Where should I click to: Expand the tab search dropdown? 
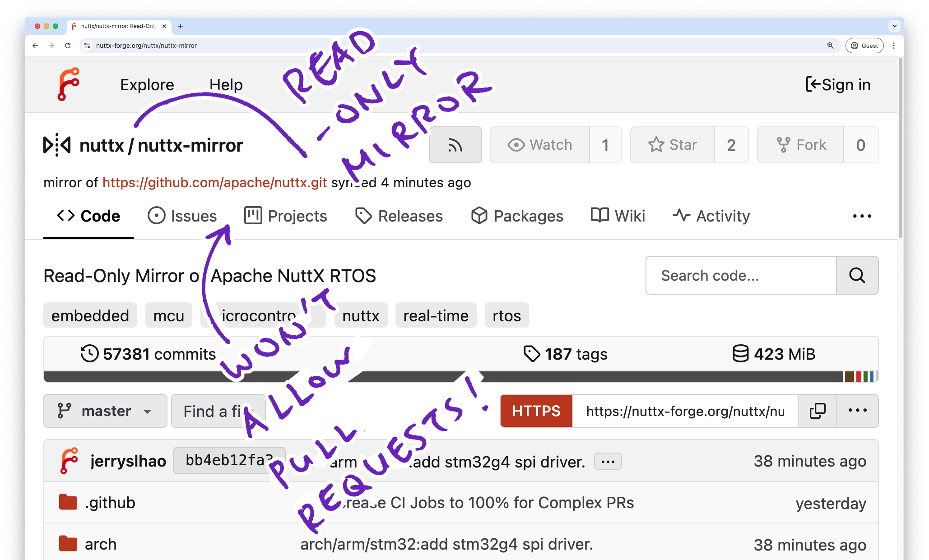pyautogui.click(x=894, y=26)
